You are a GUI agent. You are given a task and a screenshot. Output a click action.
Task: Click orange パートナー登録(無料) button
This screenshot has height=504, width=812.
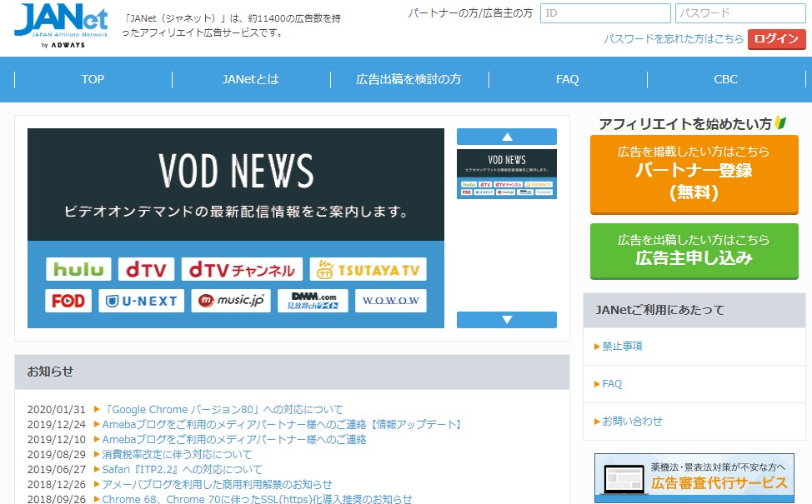pyautogui.click(x=694, y=174)
